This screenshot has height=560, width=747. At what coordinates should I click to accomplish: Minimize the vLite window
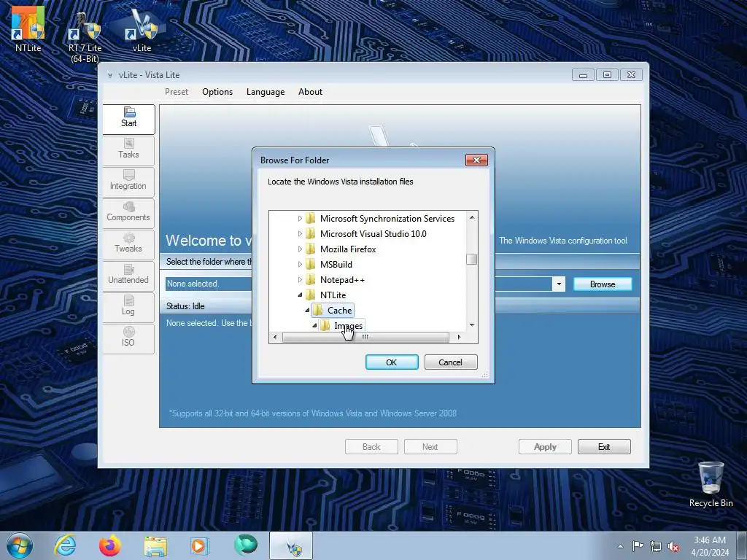[x=583, y=75]
